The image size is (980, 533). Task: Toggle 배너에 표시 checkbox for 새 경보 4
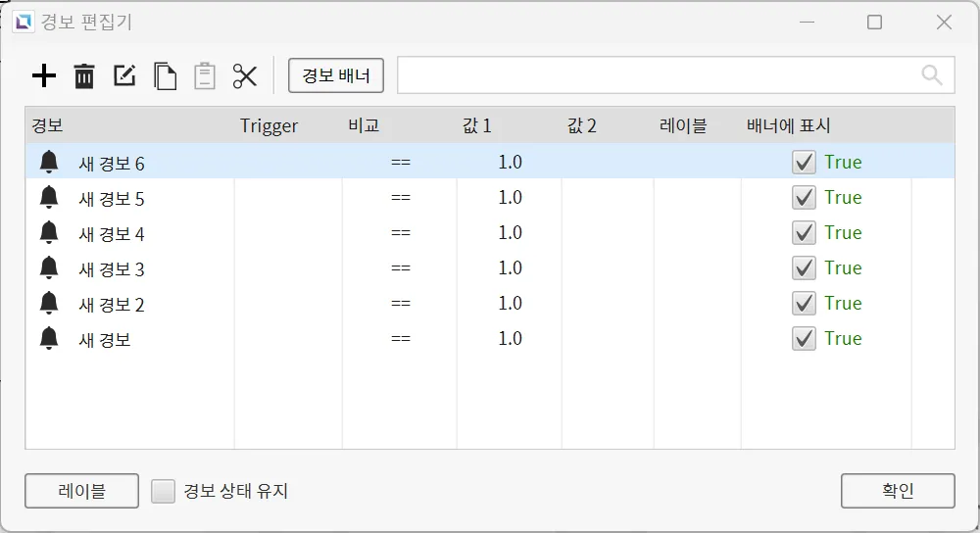(x=804, y=233)
